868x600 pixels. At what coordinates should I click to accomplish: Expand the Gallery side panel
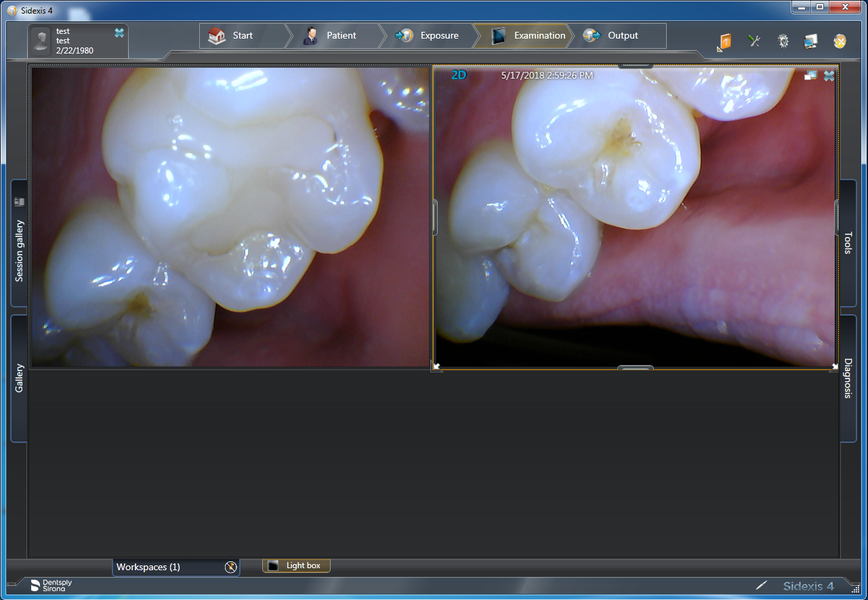[x=19, y=378]
